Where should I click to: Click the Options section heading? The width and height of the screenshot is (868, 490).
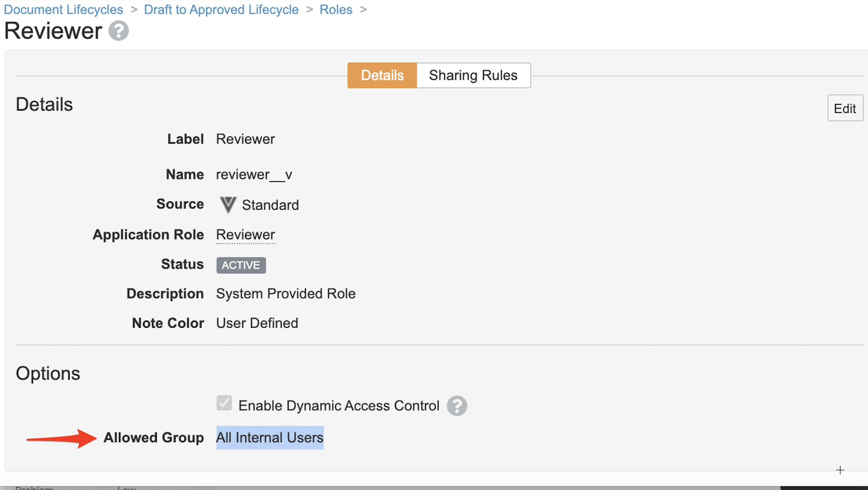pos(48,373)
